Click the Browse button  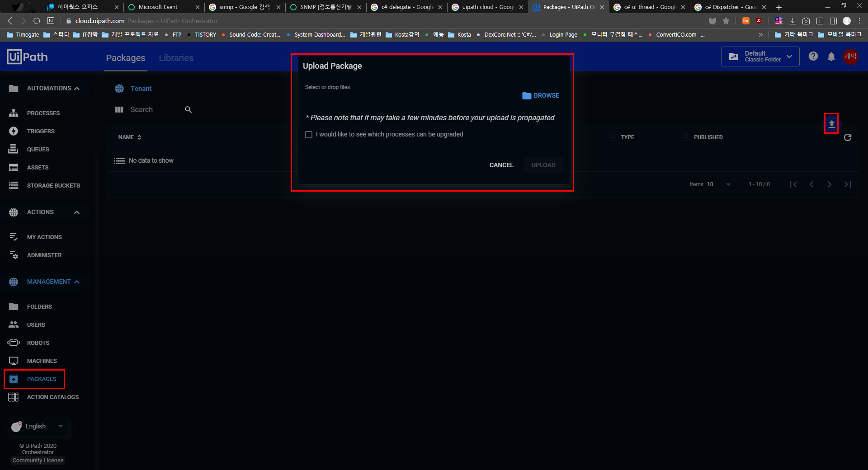(x=541, y=95)
